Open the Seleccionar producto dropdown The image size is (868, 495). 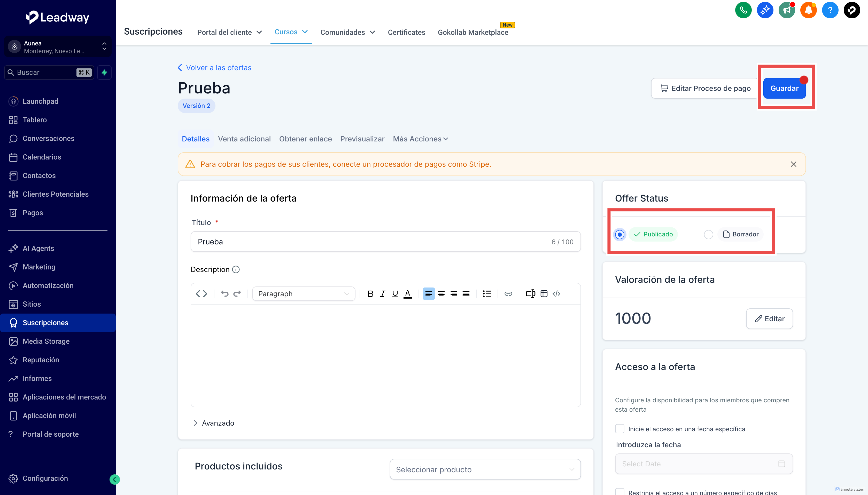[x=485, y=469]
